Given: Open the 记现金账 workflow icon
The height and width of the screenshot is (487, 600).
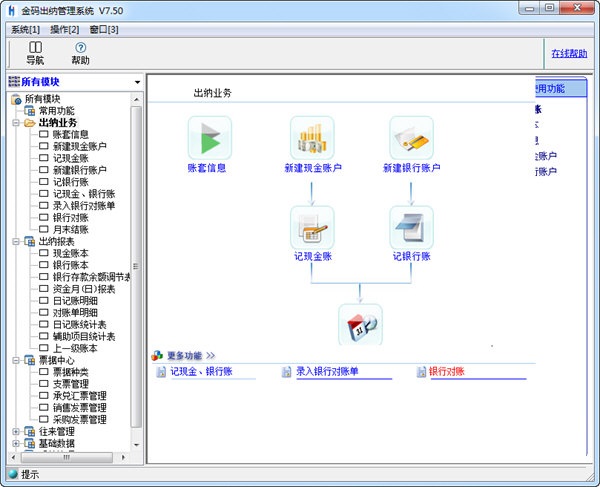Looking at the screenshot, I should point(311,228).
